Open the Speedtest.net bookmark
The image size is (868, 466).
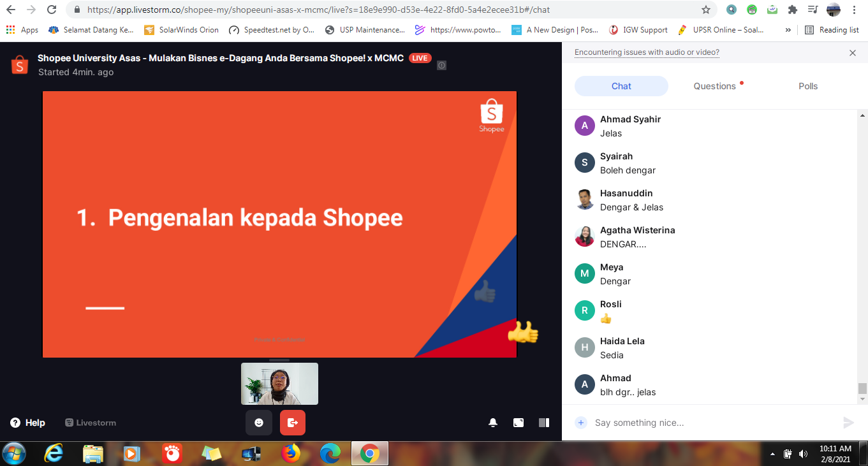[272, 30]
